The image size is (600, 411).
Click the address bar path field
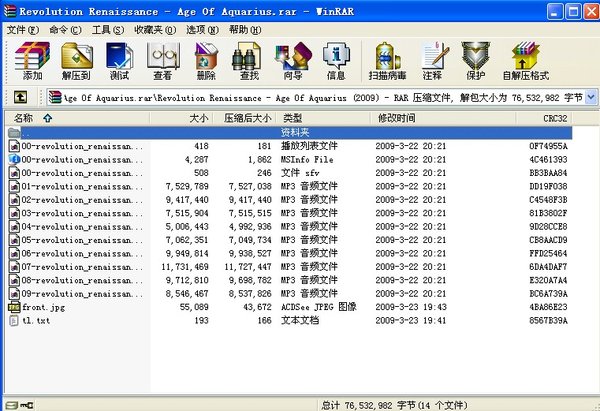pos(322,98)
